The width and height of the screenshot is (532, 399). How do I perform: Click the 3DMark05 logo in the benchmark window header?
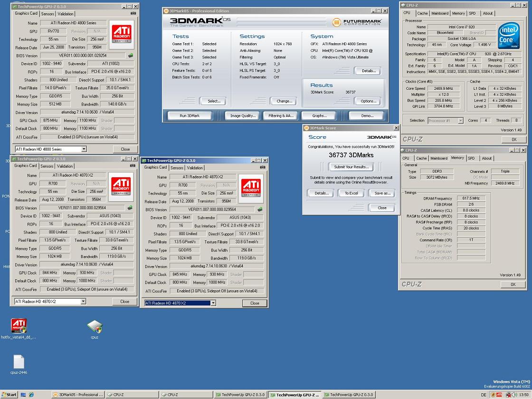tap(200, 22)
